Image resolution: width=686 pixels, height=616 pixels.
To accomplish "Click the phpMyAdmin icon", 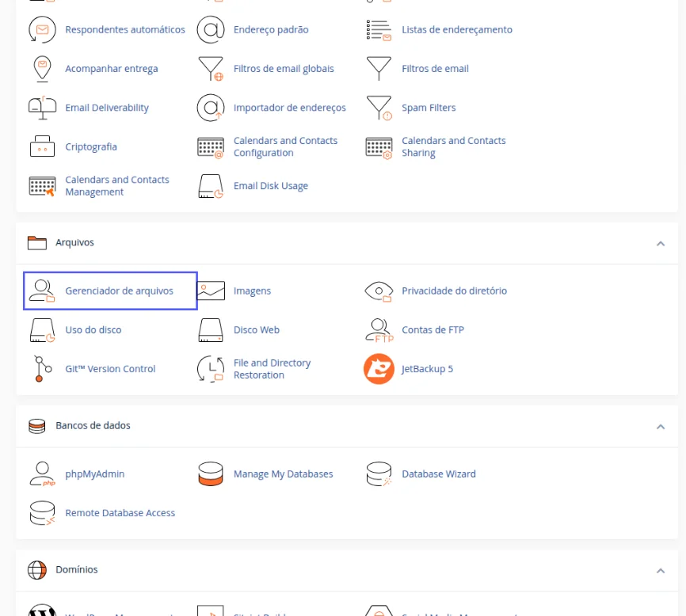I will coord(42,474).
